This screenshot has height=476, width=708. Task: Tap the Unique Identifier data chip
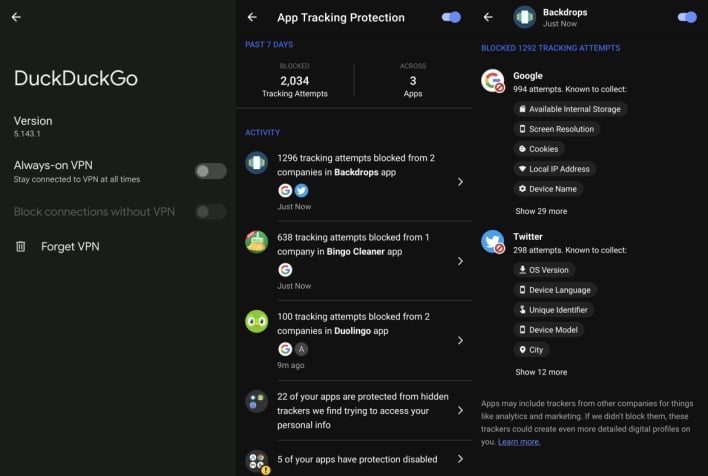click(558, 310)
